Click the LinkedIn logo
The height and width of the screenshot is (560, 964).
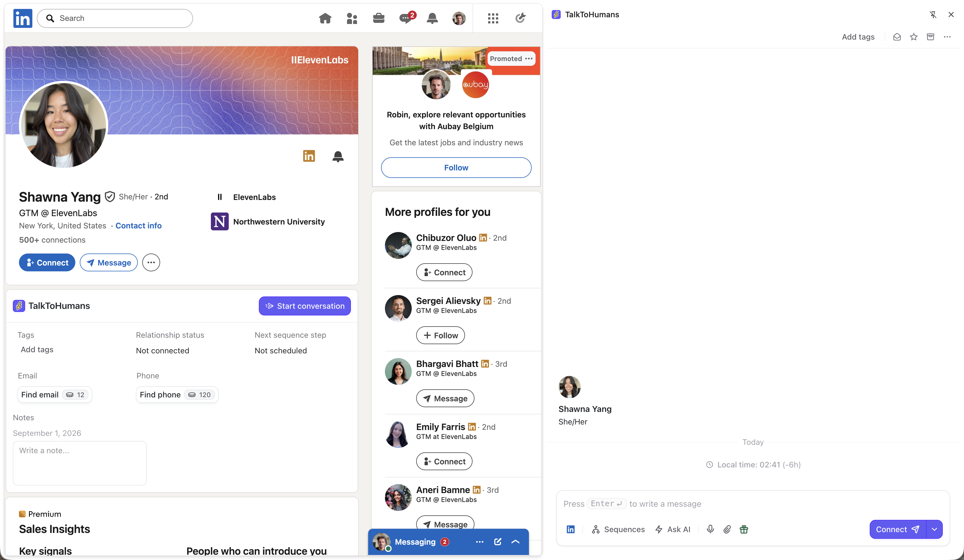pos(23,18)
